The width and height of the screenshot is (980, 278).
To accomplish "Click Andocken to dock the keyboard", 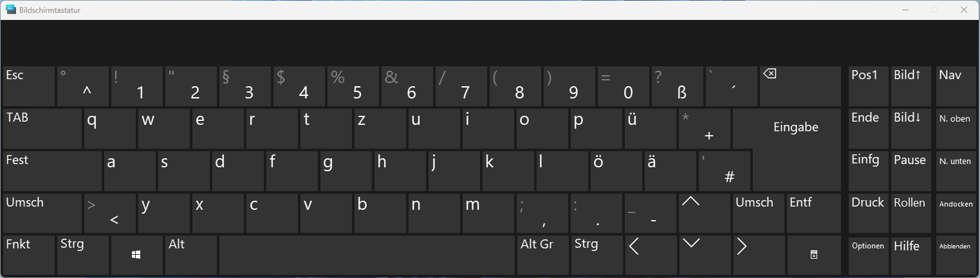I will (954, 213).
